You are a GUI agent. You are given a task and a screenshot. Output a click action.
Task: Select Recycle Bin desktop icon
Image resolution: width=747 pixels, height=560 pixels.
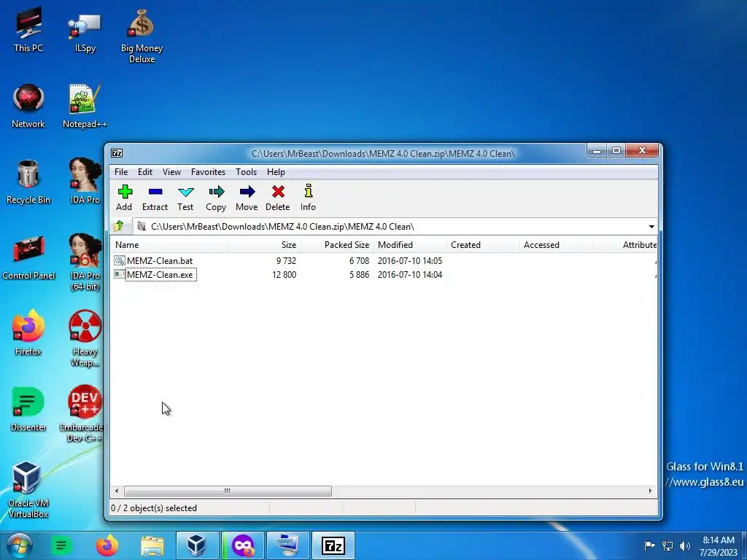click(28, 182)
